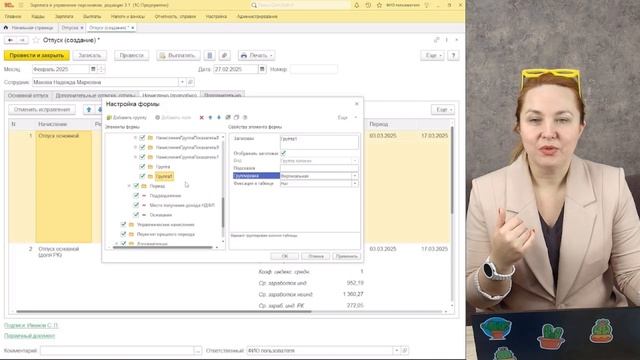Open calendar picker for Месяц field
This screenshot has width=640, height=360.
tap(93, 69)
